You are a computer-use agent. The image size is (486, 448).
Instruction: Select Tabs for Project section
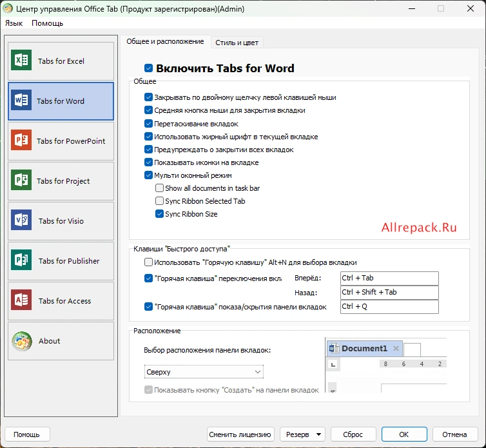(x=61, y=181)
